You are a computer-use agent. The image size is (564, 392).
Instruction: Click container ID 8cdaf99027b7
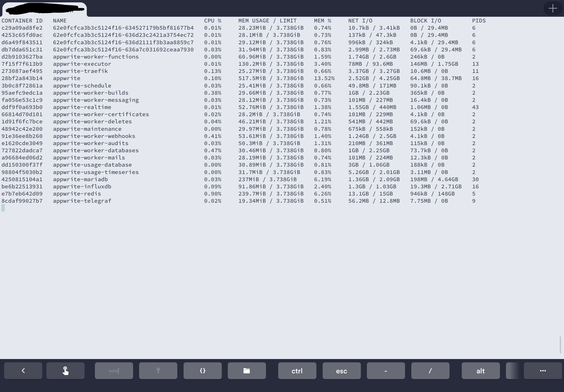pos(22,201)
